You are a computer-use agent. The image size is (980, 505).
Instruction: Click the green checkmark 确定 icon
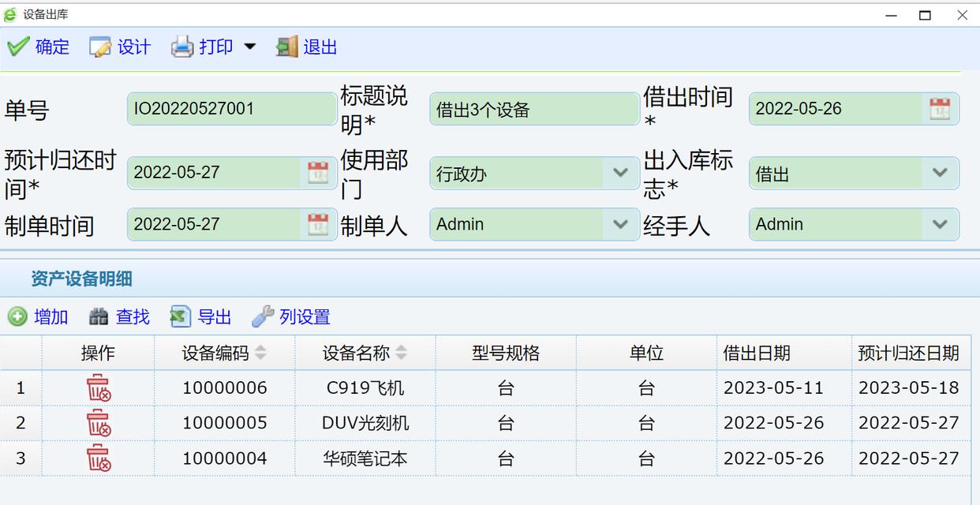pos(18,47)
